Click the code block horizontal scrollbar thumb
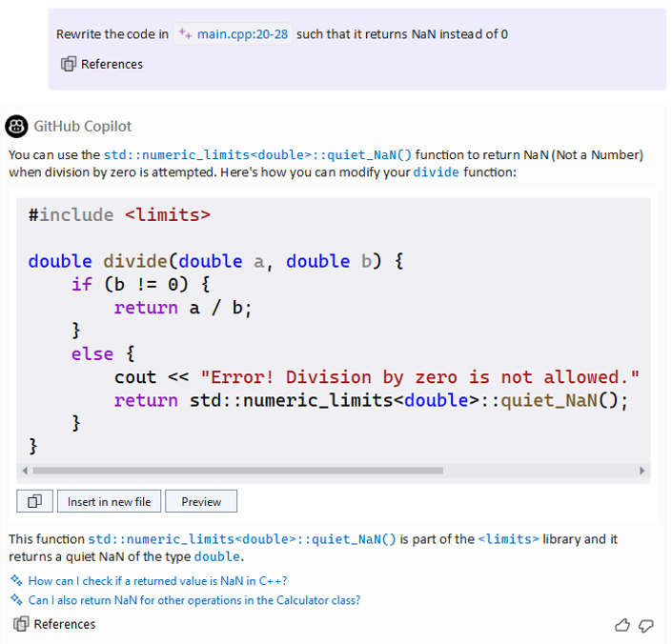Image resolution: width=672 pixels, height=644 pixels. pos(238,471)
